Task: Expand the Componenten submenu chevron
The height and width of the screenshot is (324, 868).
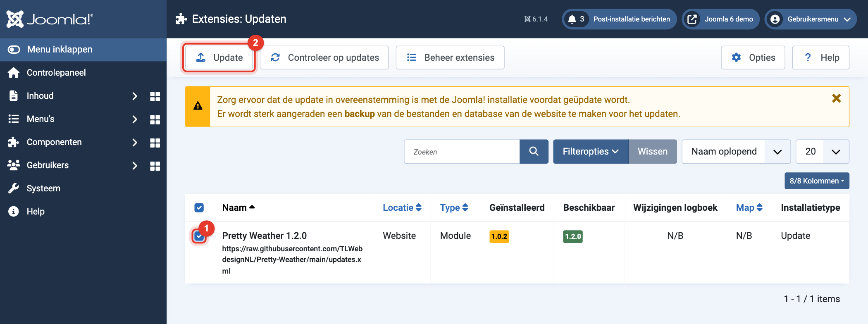Action: click(x=134, y=143)
